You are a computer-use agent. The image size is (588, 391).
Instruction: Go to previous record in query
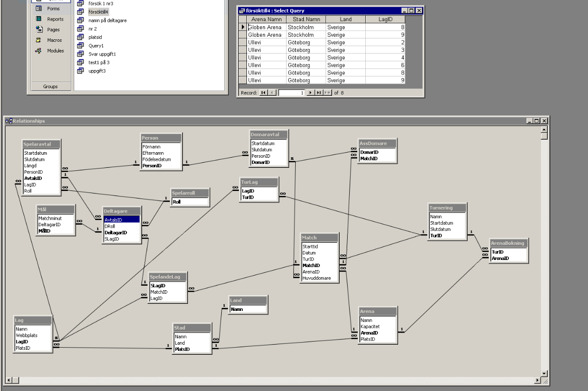(x=273, y=93)
